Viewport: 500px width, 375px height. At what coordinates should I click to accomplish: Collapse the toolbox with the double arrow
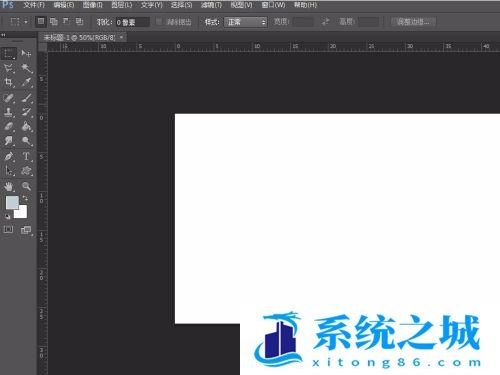coord(3,35)
